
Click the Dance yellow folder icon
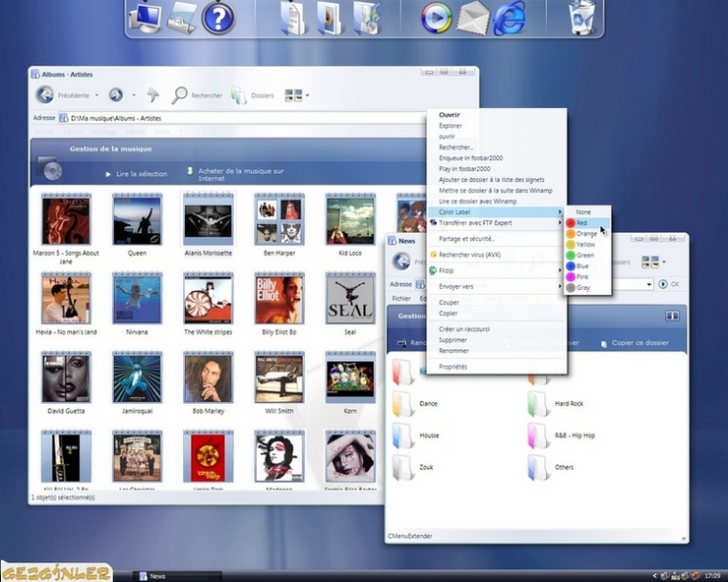(x=402, y=403)
